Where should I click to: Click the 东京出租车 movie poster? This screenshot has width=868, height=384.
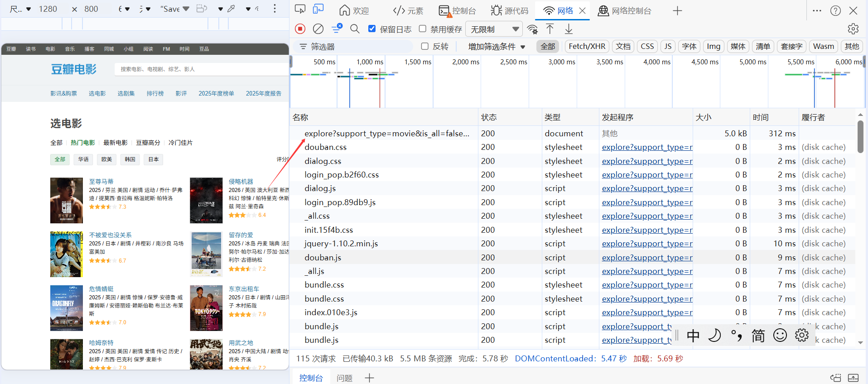point(206,308)
